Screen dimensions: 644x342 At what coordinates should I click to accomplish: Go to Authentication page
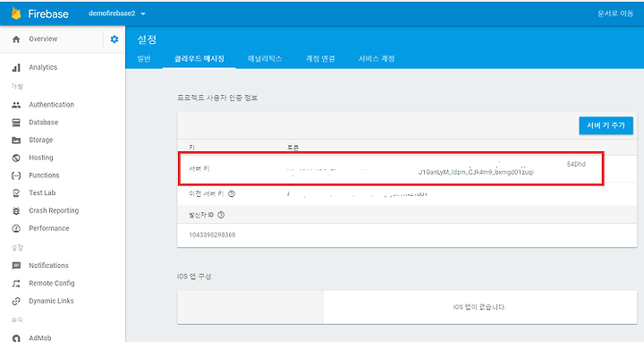point(51,105)
